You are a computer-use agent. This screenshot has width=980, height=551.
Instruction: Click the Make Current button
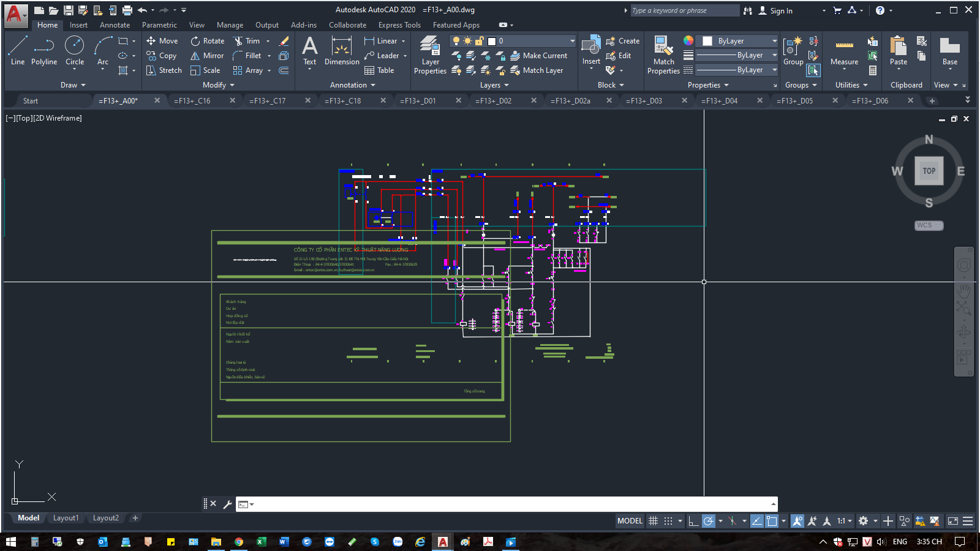[x=539, y=56]
